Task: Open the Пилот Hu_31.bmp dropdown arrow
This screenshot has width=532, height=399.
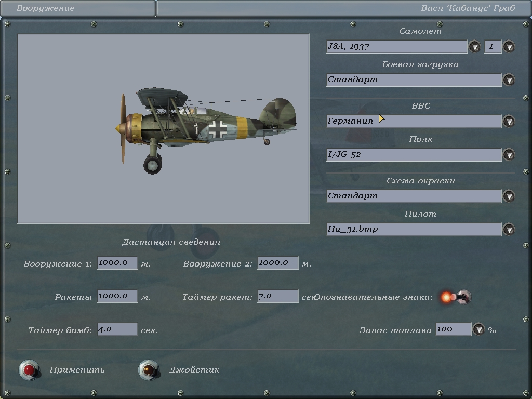Action: click(509, 229)
